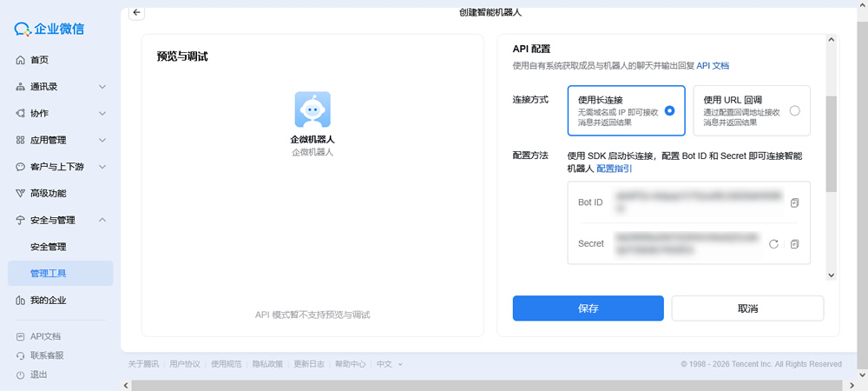Select 使用长连接 radio option
Image resolution: width=868 pixels, height=391 pixels.
[x=669, y=110]
